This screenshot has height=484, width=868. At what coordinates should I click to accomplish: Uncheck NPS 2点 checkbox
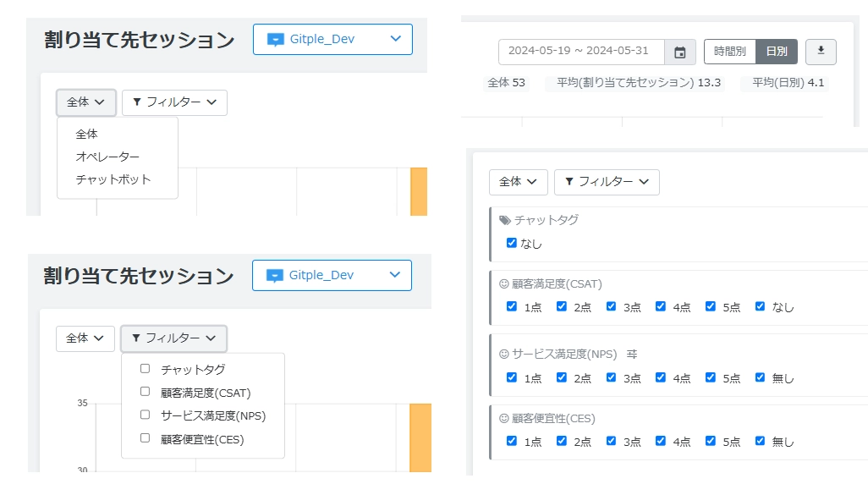[x=561, y=377]
